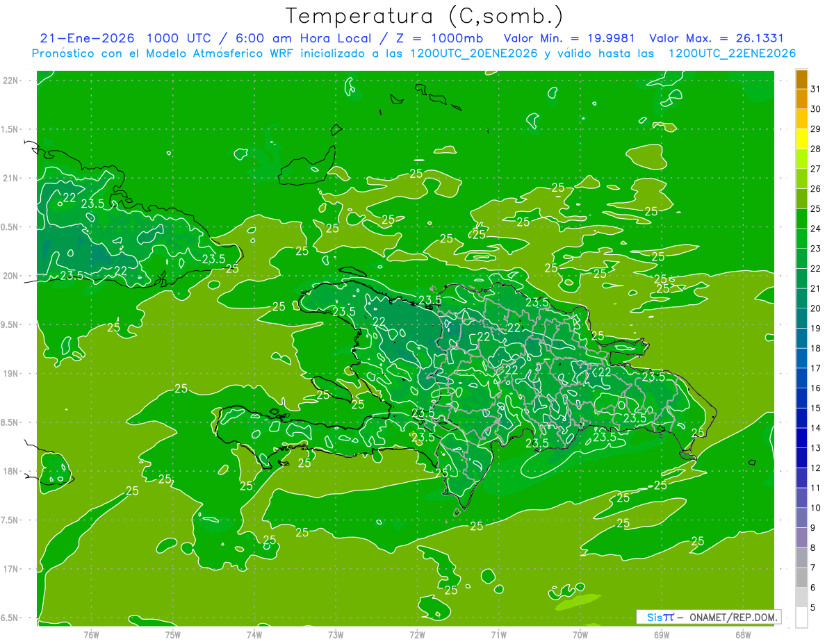Click the '17N' latitude axis label
Viewport: 834px width, 644px height.
[11, 569]
